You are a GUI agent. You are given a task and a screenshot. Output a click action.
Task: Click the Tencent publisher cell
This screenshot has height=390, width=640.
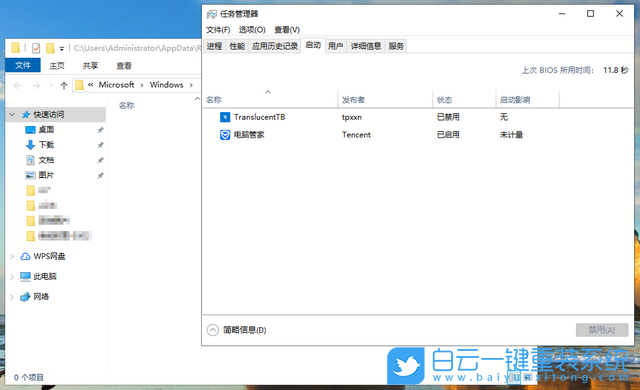[x=356, y=135]
